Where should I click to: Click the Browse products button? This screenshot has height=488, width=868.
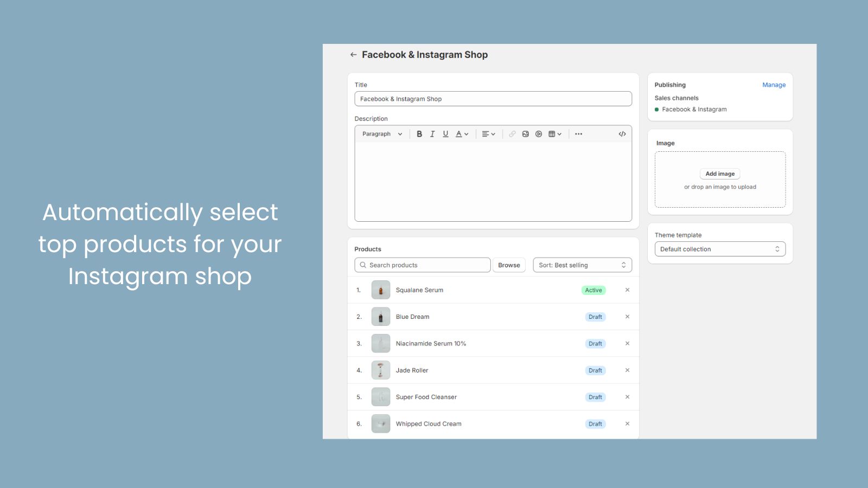pyautogui.click(x=509, y=265)
